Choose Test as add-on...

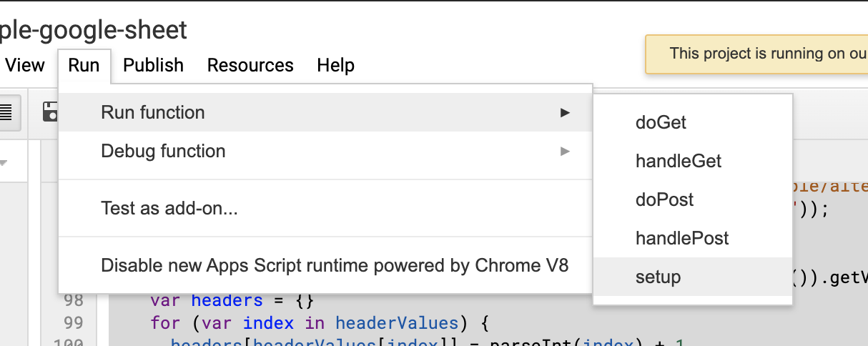tap(325, 209)
